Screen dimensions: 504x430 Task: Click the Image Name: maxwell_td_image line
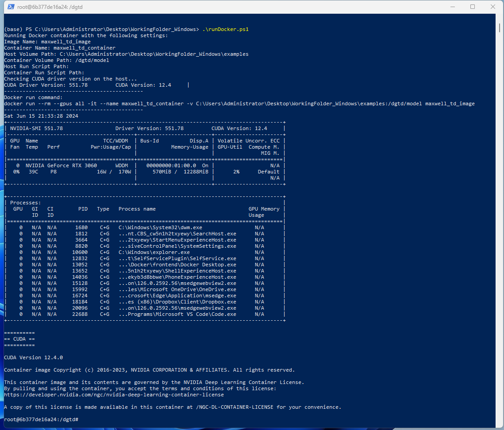tap(47, 42)
